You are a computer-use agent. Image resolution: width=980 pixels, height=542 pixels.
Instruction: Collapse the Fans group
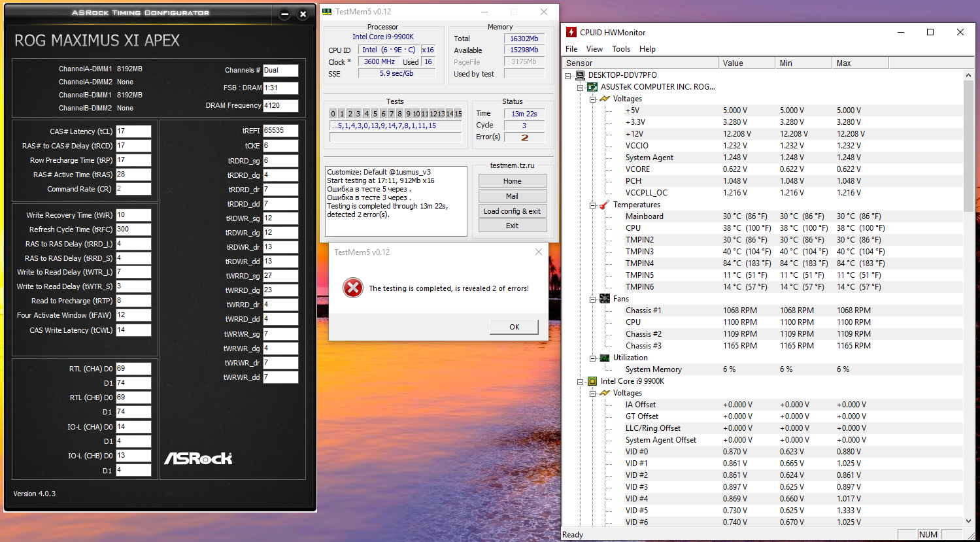tap(593, 299)
